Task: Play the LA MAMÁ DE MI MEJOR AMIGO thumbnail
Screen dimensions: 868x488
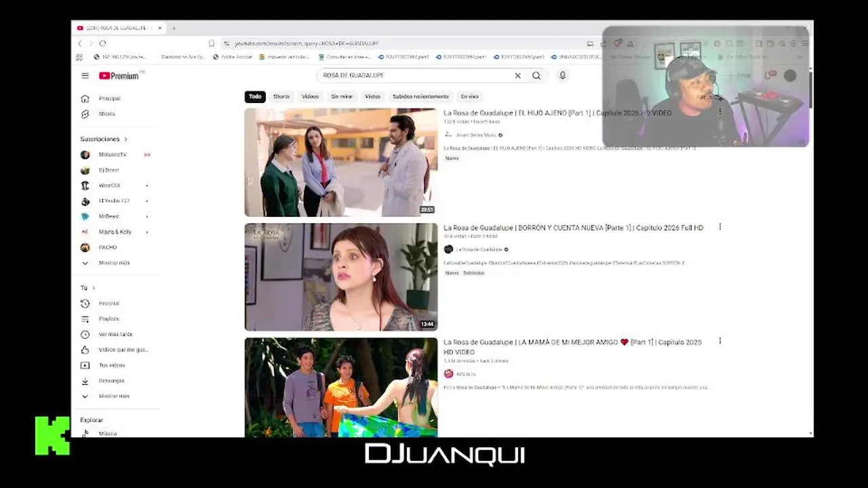Action: [x=341, y=388]
